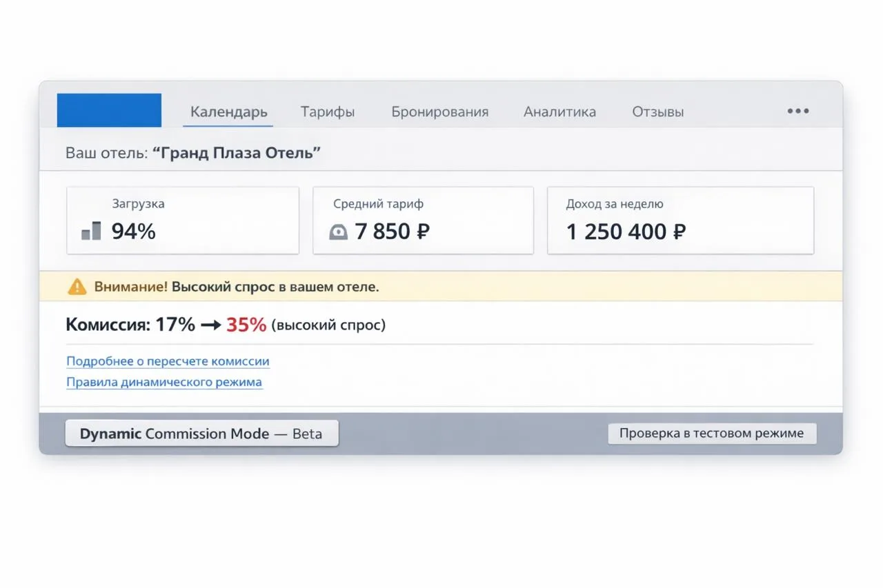This screenshot has width=883, height=588.
Task: Click the orange warning triangle icon
Action: (x=77, y=287)
